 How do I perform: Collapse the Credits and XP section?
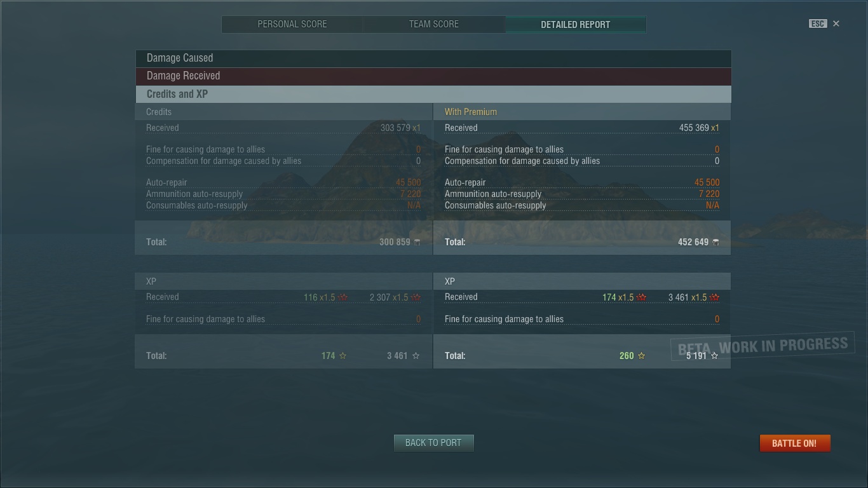(x=433, y=94)
